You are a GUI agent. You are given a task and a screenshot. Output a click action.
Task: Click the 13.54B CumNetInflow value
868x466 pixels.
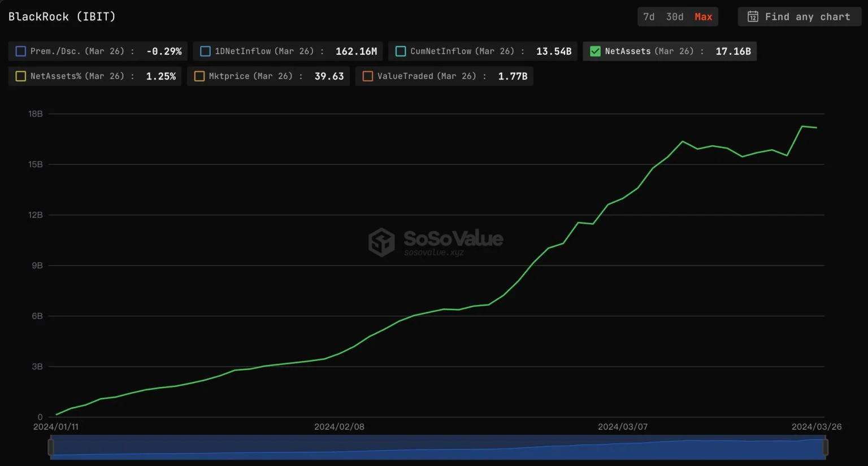click(554, 51)
